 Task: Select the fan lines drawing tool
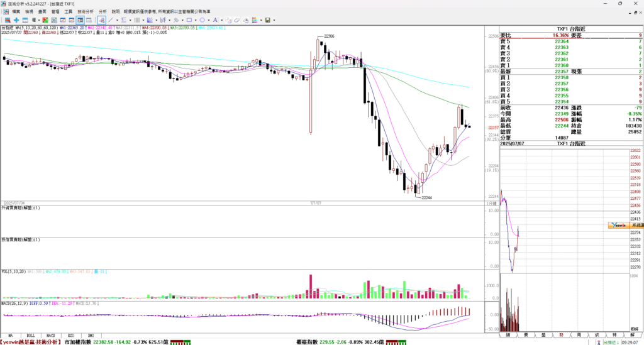click(x=150, y=20)
